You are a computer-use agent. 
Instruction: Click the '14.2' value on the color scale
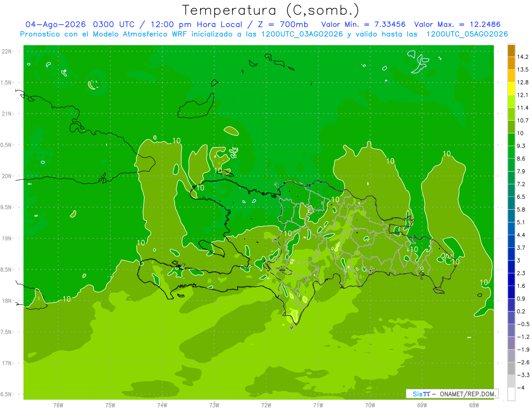523,57
